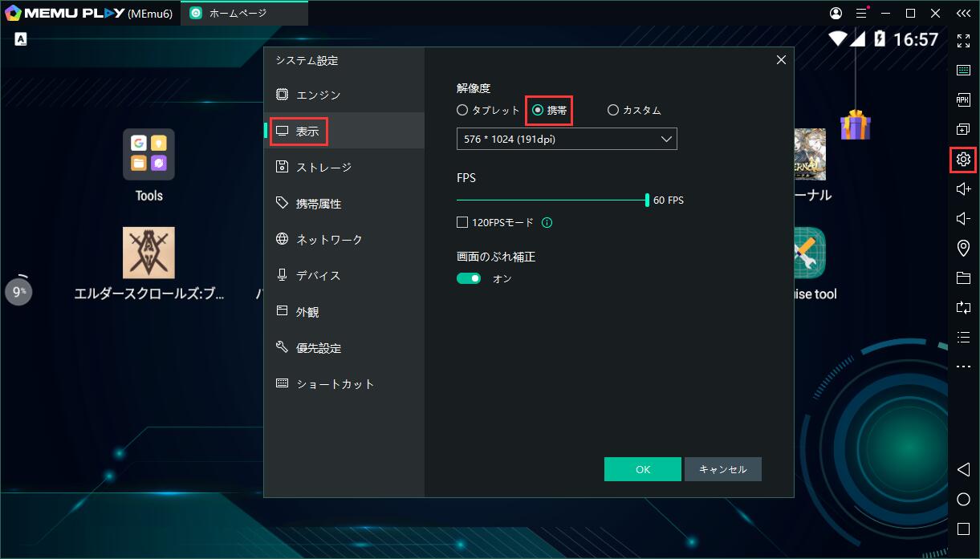Confirm settings with the OK button
Viewport: 980px width, 559px height.
[642, 469]
